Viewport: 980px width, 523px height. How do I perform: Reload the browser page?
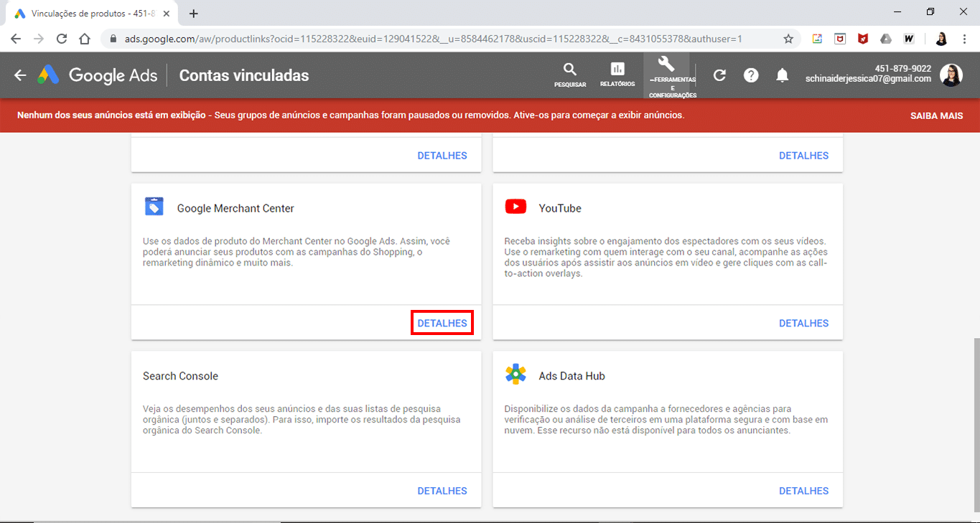coord(62,39)
